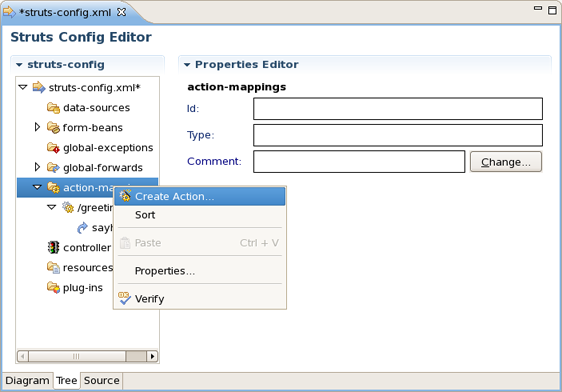Select the struts-config.xml* root tree row
This screenshot has width=562, height=392.
tap(87, 87)
